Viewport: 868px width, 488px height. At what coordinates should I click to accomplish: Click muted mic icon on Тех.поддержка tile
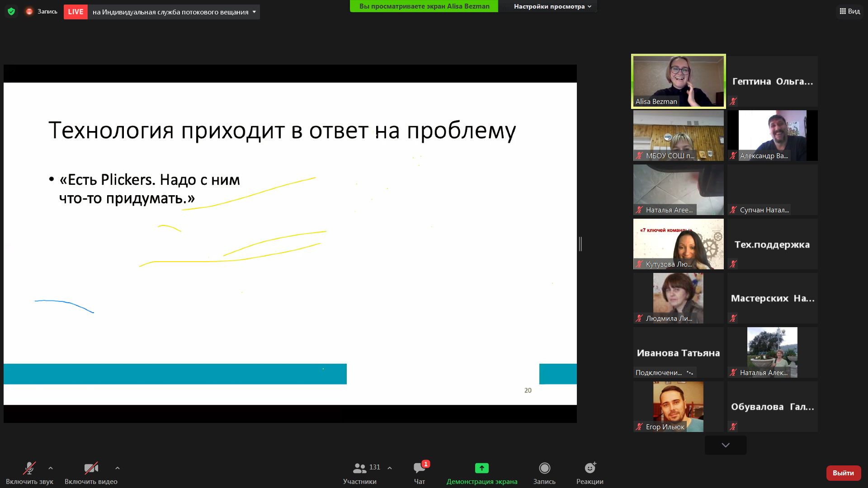click(733, 264)
